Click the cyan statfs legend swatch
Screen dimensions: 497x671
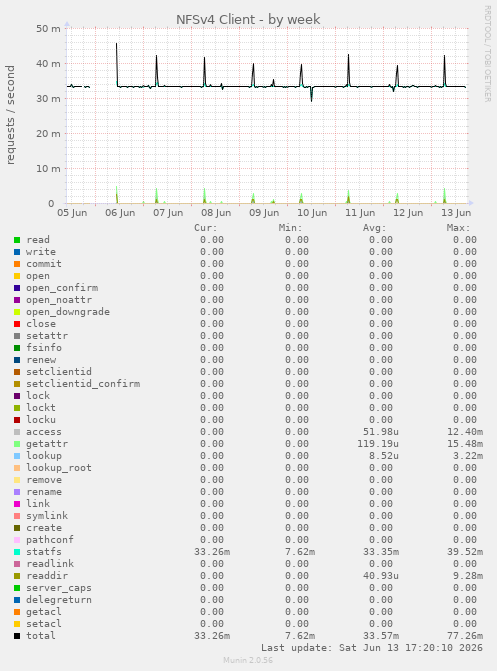tap(17, 552)
